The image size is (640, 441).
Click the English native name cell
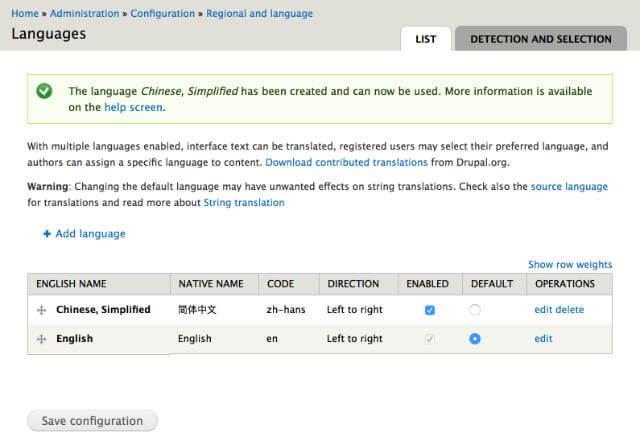195,339
